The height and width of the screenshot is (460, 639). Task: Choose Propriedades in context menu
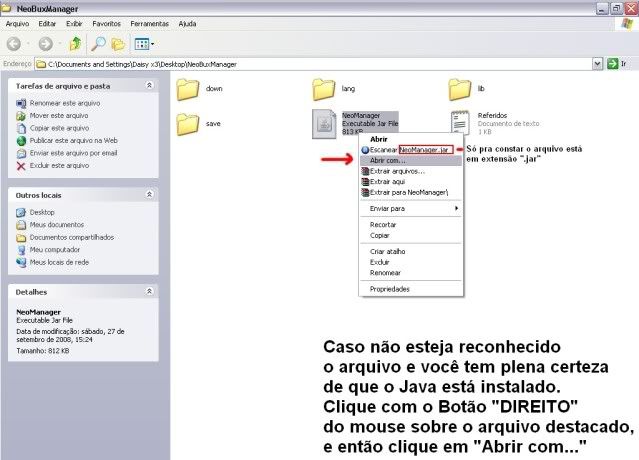411,289
